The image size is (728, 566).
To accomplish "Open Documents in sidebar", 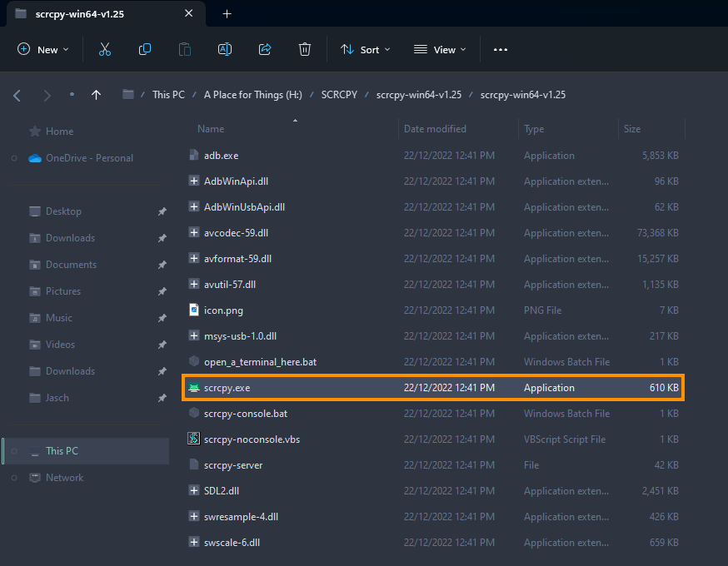I will (71, 265).
